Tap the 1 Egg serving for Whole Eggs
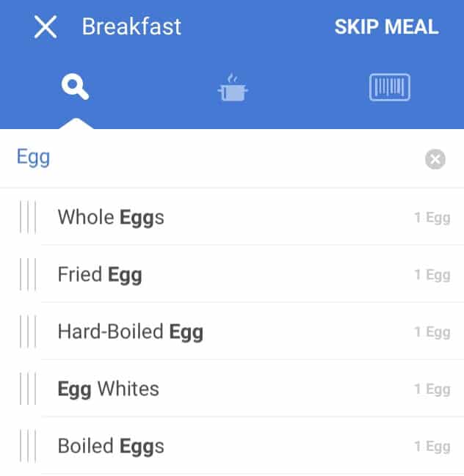 tap(432, 218)
